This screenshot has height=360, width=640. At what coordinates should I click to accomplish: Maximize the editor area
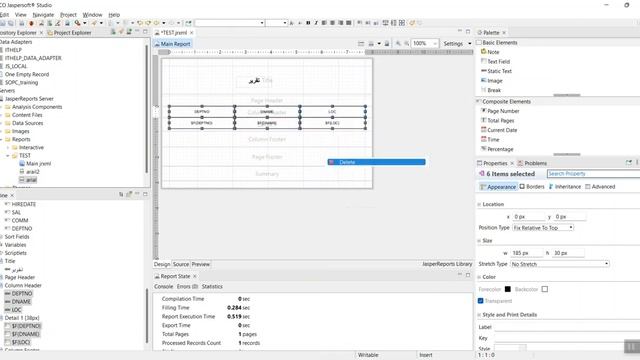pos(468,31)
